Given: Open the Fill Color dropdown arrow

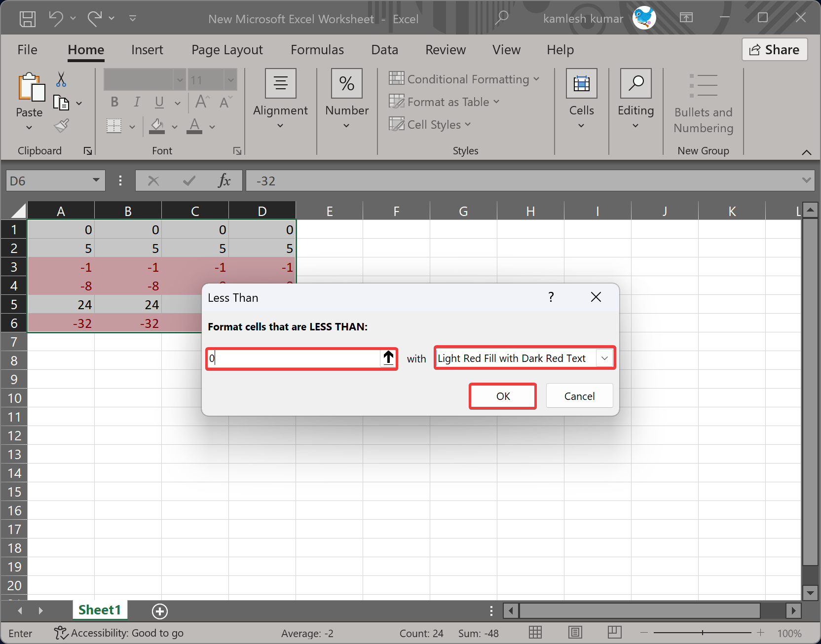Looking at the screenshot, I should coord(175,127).
